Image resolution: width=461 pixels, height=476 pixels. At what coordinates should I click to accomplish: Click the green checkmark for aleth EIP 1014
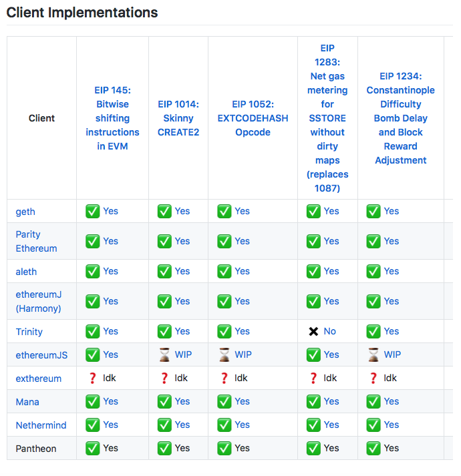(x=164, y=272)
